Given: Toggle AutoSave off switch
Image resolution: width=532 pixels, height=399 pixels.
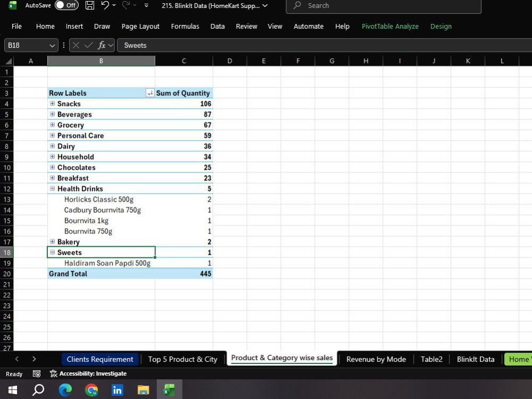Looking at the screenshot, I should click(66, 5).
